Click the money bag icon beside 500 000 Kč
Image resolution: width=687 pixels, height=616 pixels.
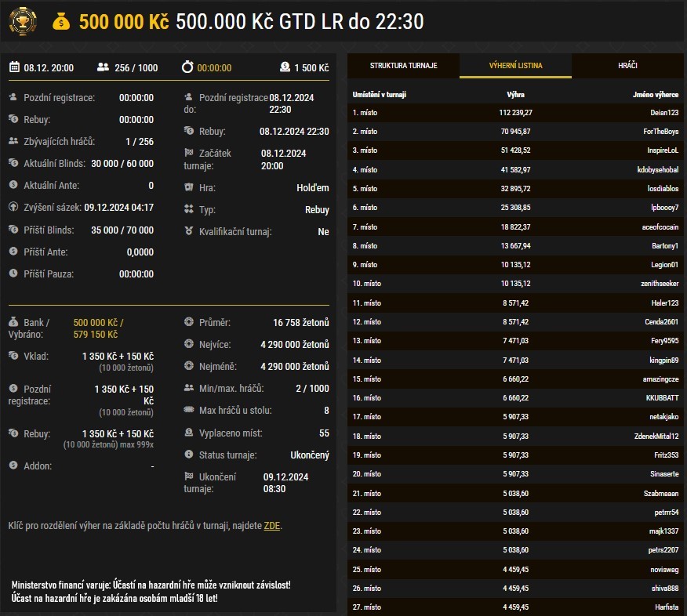click(61, 22)
